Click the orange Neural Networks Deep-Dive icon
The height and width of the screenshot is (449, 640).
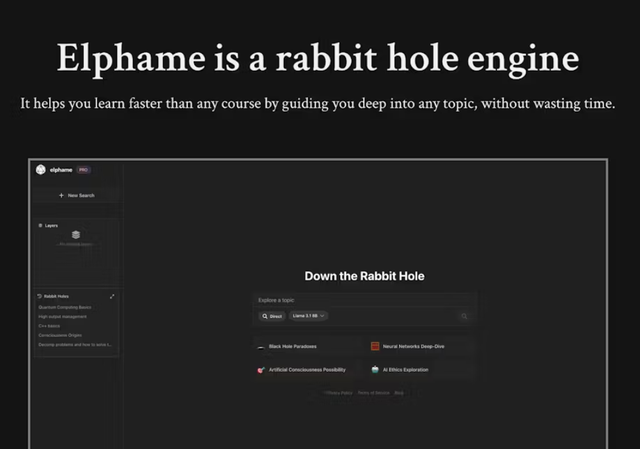[x=375, y=346]
